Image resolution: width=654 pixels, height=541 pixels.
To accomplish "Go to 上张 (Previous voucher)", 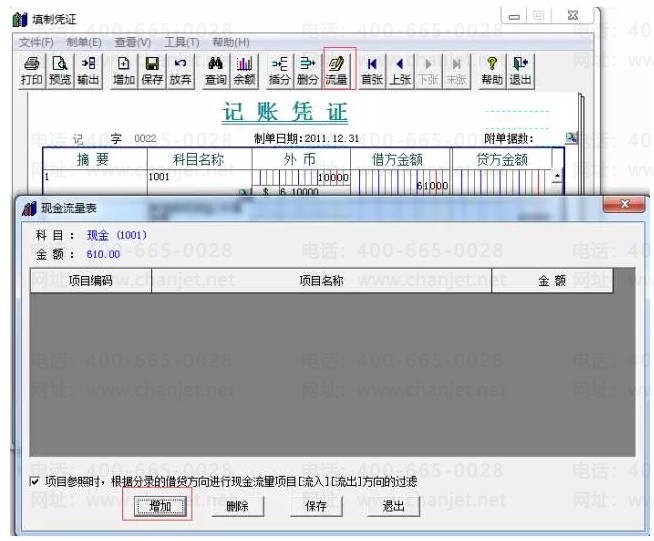I will pyautogui.click(x=400, y=71).
